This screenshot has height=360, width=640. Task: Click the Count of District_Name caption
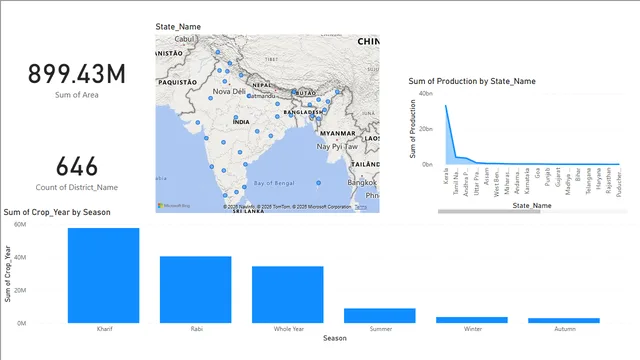point(77,187)
